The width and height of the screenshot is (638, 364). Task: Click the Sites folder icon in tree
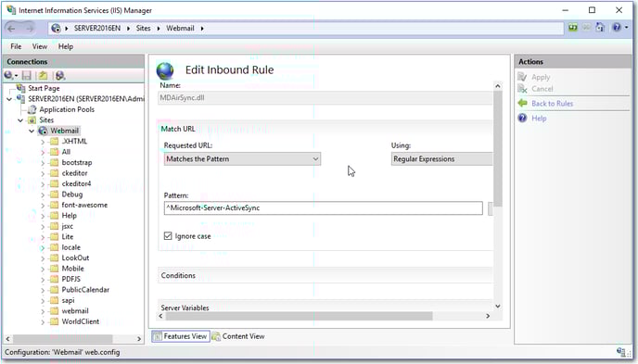(x=32, y=119)
